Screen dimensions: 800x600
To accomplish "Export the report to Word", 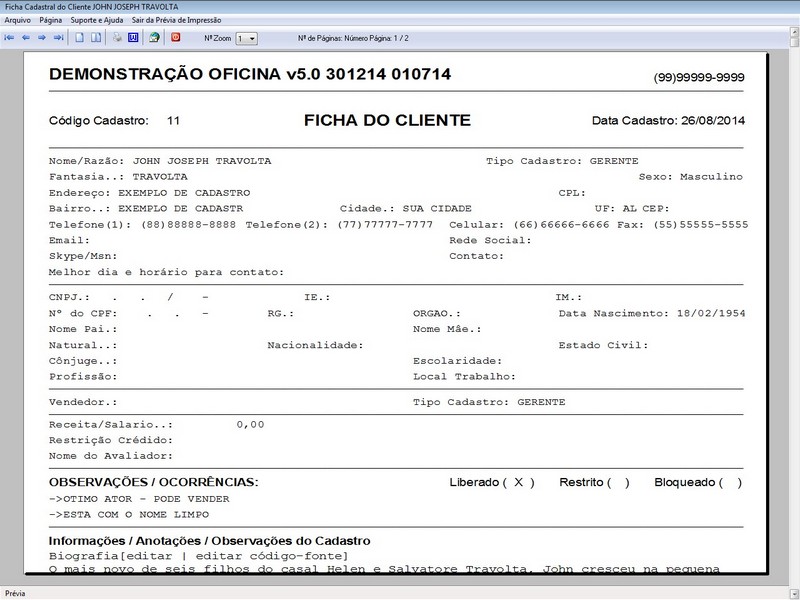I will [133, 38].
